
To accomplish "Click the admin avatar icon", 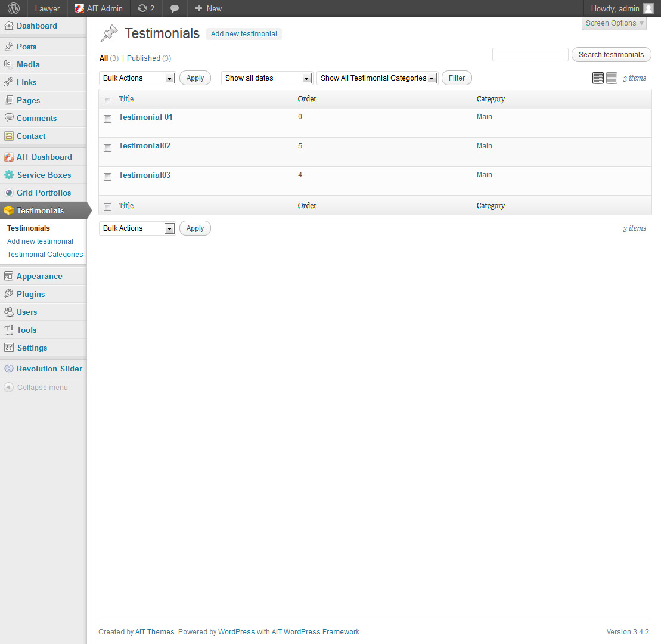I will pyautogui.click(x=648, y=8).
